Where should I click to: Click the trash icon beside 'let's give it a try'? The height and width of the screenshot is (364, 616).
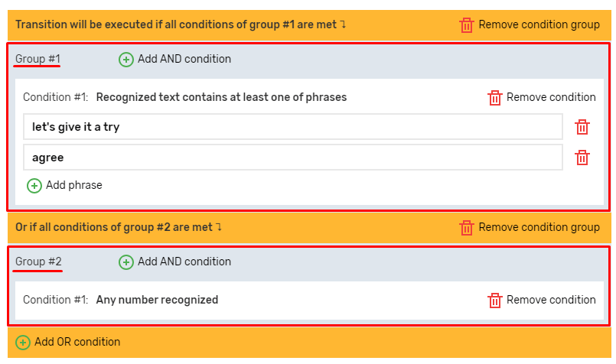click(582, 127)
